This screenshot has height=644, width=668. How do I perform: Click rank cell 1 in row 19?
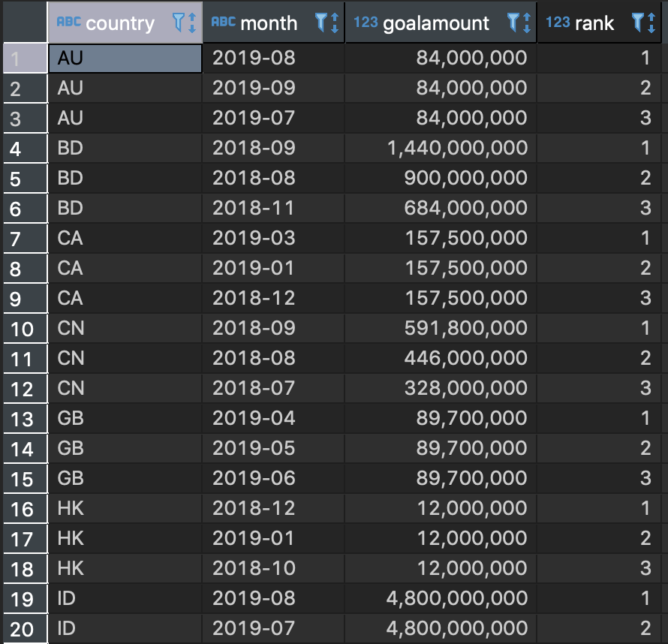coord(599,598)
